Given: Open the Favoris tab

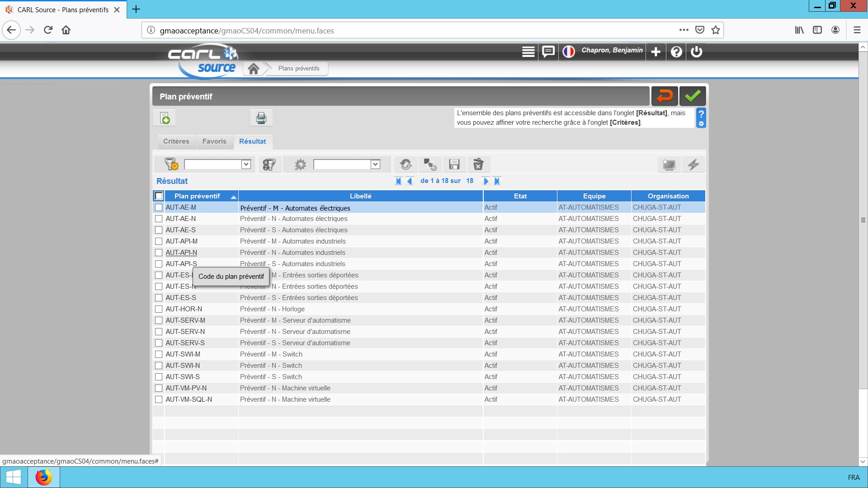Looking at the screenshot, I should [x=214, y=141].
